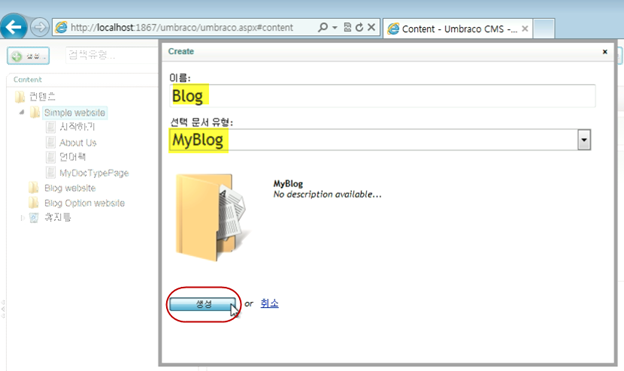Screen dimensions: 624x371
Task: Click the MyDocTypePage document icon
Action: 51,173
